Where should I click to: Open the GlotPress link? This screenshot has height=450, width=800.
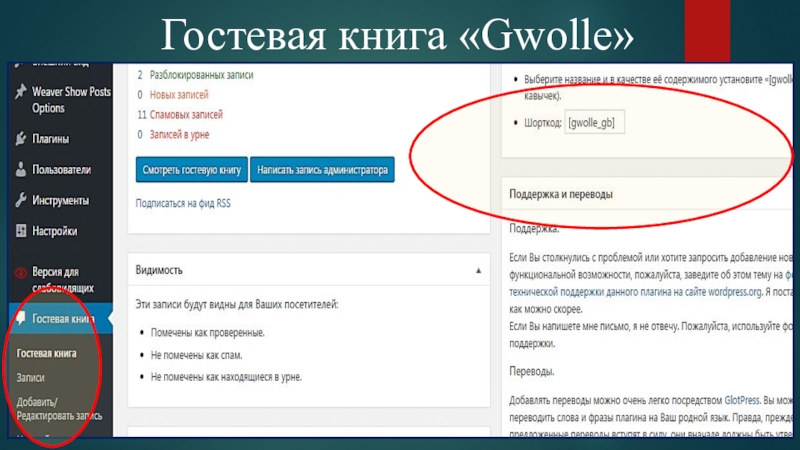point(741,401)
